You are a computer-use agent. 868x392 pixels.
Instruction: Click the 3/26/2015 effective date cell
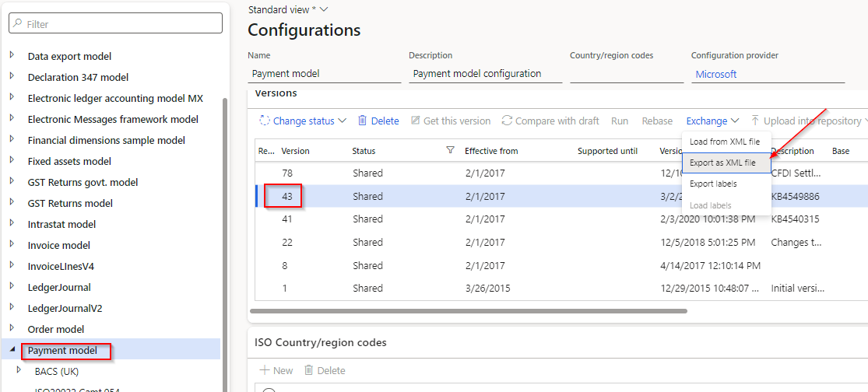pyautogui.click(x=487, y=288)
